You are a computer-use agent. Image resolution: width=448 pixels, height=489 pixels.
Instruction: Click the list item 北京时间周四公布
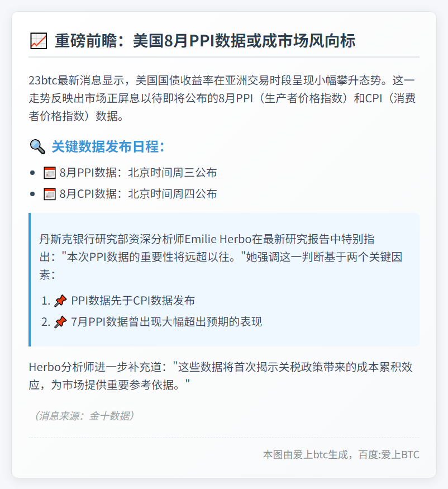pyautogui.click(x=173, y=194)
